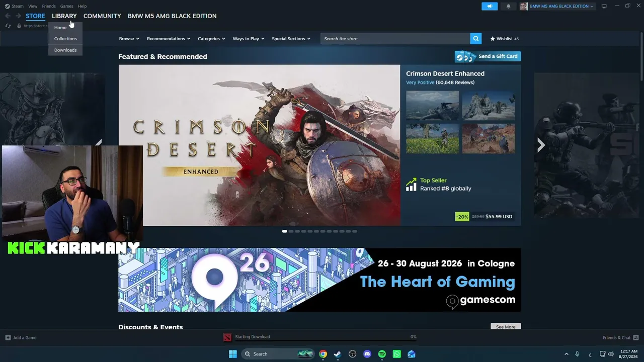Select the first carousel page dot
Image resolution: width=644 pixels, height=362 pixels.
(x=285, y=231)
